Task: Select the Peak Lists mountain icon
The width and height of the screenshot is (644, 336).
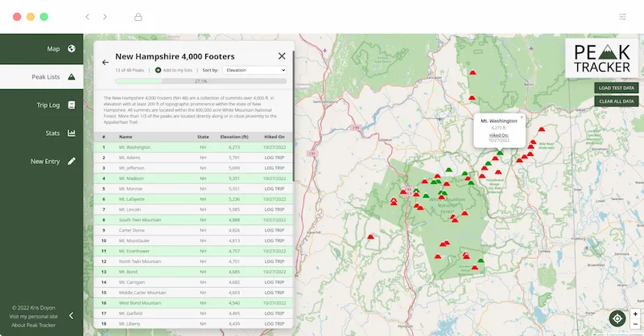Action: coord(72,76)
